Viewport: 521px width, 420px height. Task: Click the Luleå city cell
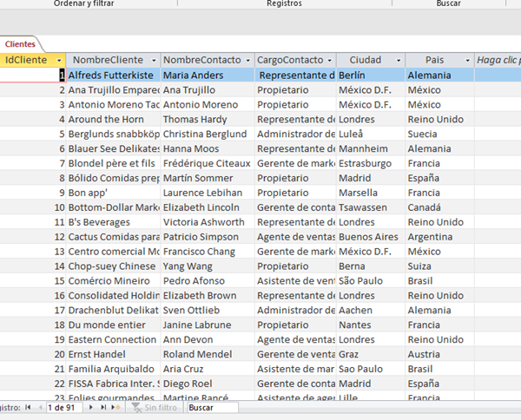click(x=371, y=134)
